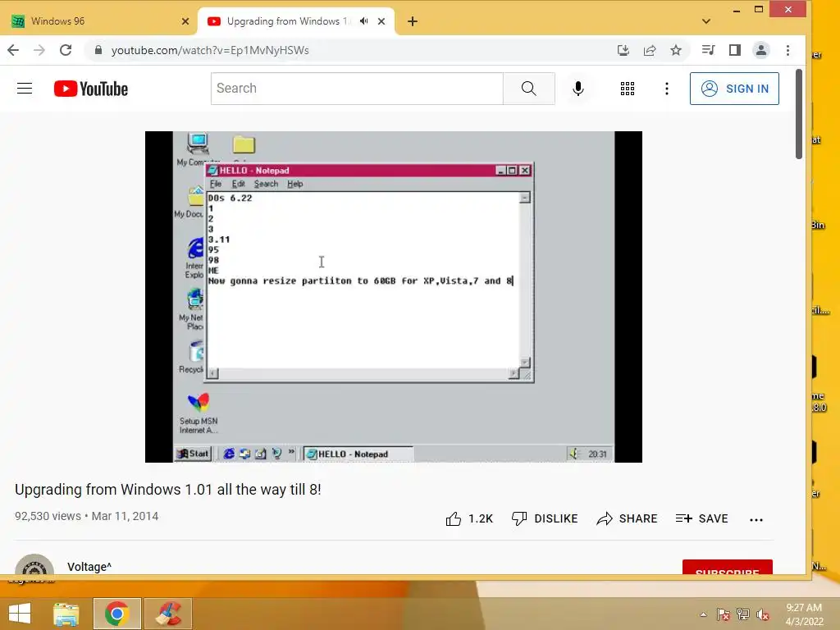Open Voltage^ channel name
The image size is (840, 630).
point(89,567)
